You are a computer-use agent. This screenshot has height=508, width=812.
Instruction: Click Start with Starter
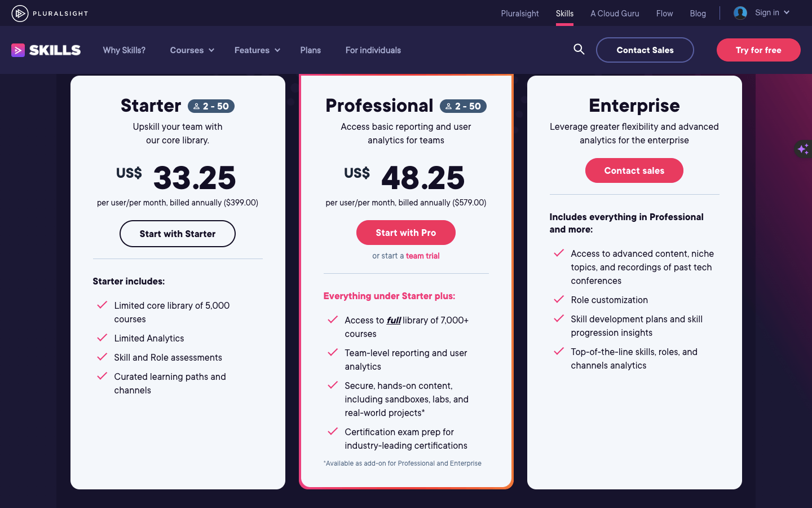pyautogui.click(x=177, y=233)
